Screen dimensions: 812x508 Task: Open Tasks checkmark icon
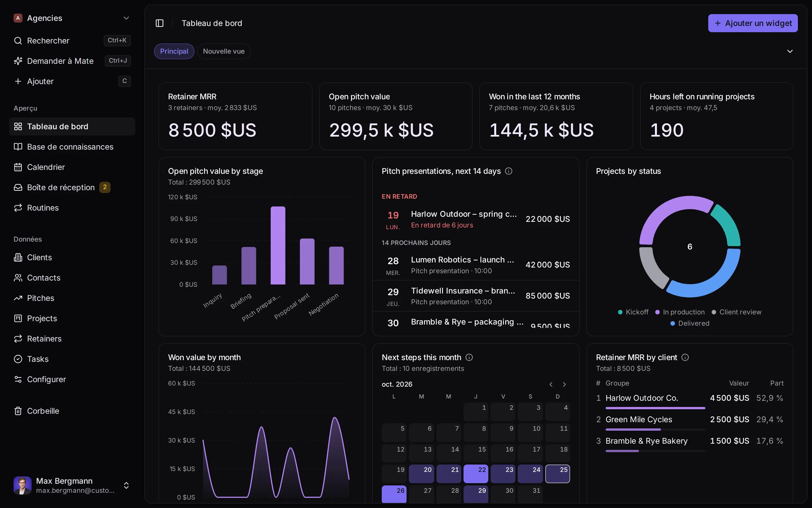click(18, 359)
